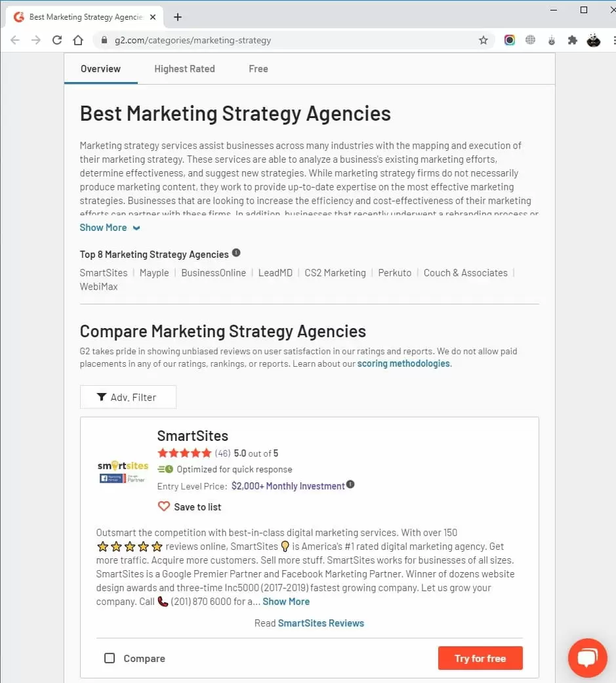Open the scoring methodologies link
Image resolution: width=616 pixels, height=683 pixels.
coord(403,363)
